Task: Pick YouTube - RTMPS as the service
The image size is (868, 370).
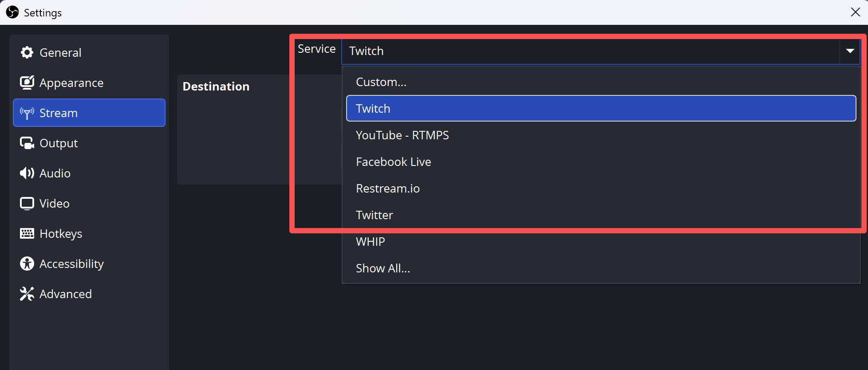Action: (601, 135)
